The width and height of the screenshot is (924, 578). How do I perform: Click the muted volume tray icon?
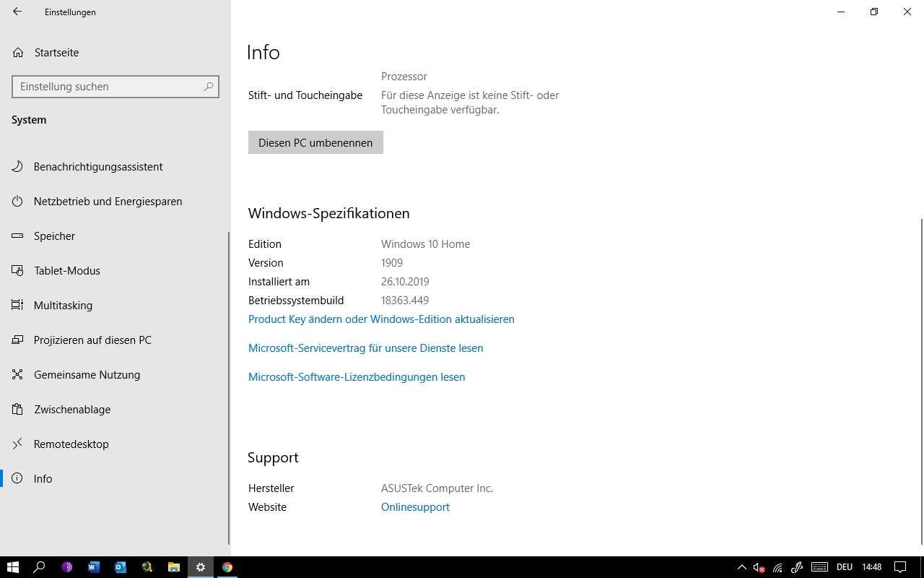coord(759,567)
